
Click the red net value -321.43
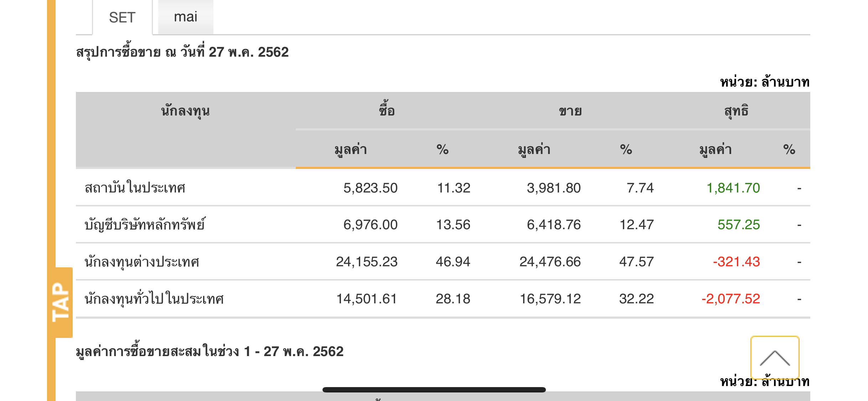coord(736,262)
